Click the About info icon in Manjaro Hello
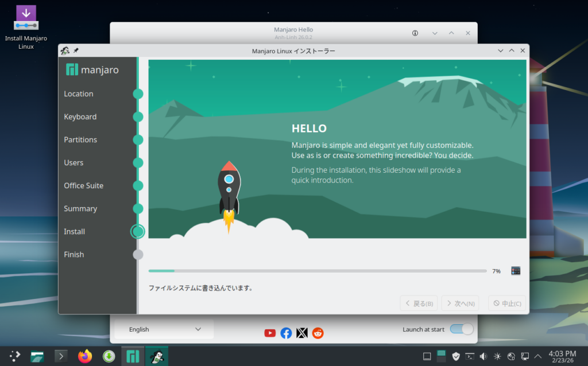Image resolution: width=588 pixels, height=366 pixels. pos(415,33)
